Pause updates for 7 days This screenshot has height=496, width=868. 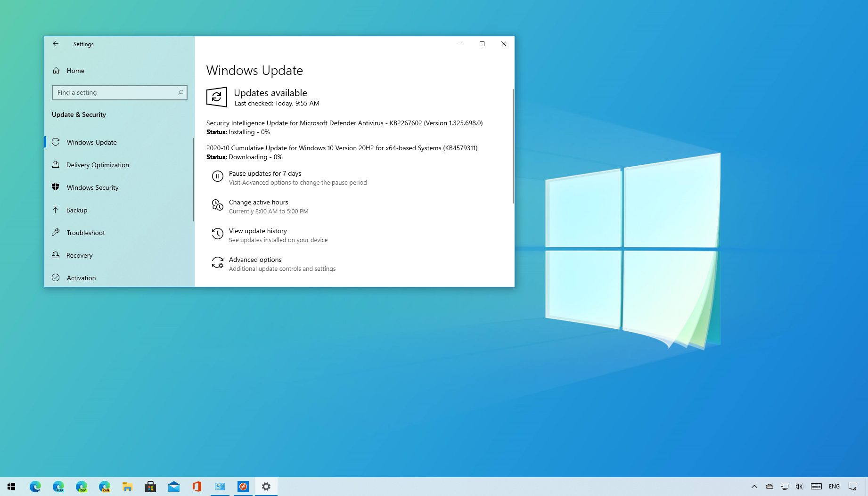coord(265,173)
